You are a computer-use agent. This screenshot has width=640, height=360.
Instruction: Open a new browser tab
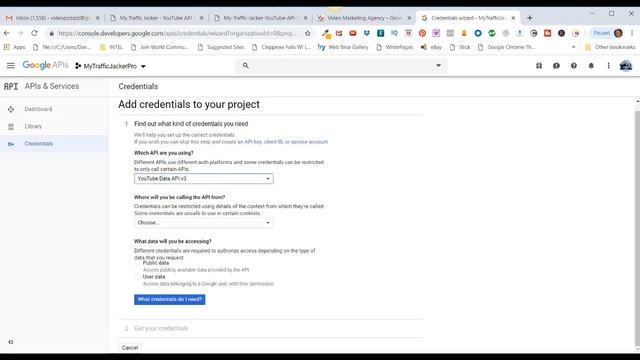(x=530, y=18)
